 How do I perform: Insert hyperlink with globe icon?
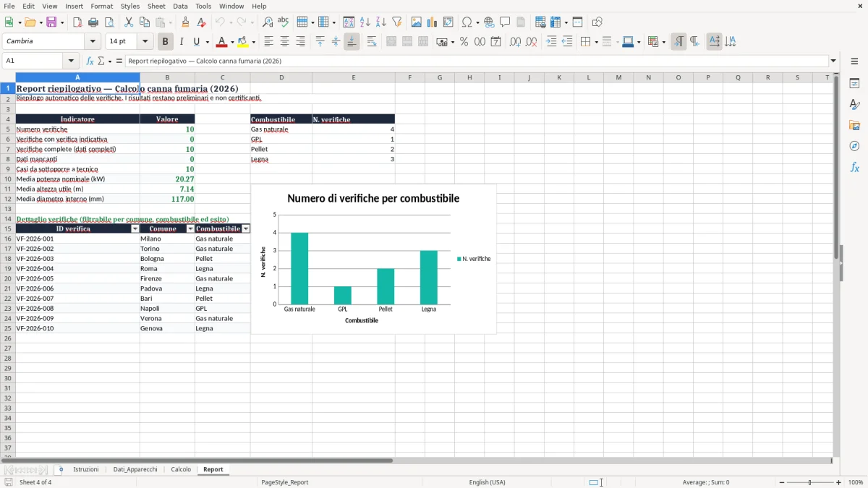pyautogui.click(x=489, y=22)
